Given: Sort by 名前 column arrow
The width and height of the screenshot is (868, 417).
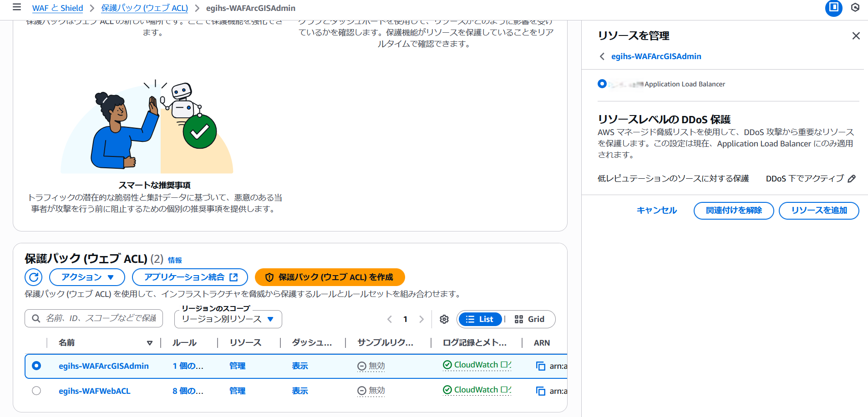Looking at the screenshot, I should pyautogui.click(x=149, y=343).
